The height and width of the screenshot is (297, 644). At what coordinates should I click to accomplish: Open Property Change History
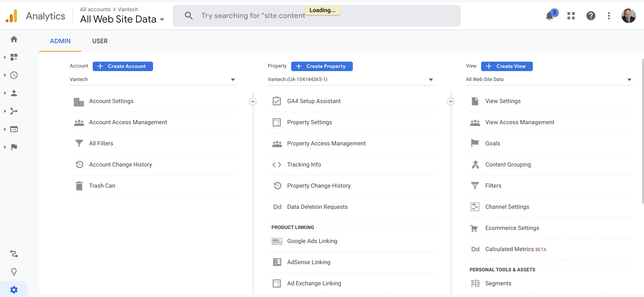tap(352, 186)
